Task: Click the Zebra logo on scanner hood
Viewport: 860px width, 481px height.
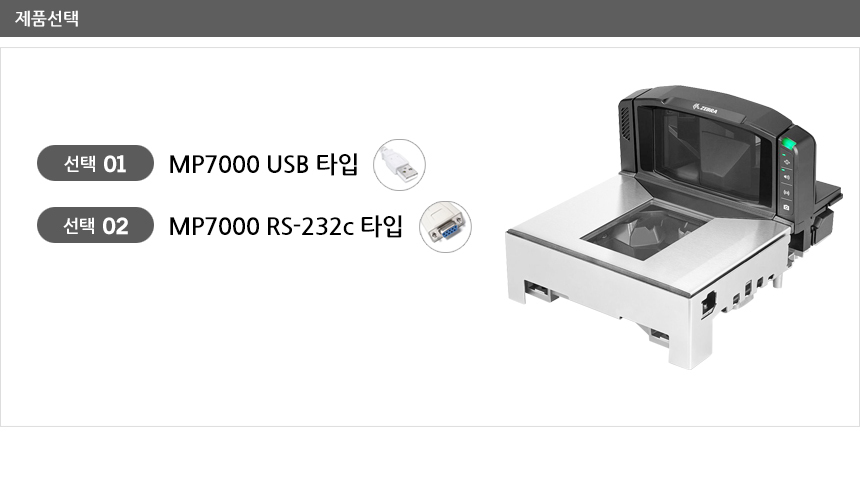Action: coord(705,109)
